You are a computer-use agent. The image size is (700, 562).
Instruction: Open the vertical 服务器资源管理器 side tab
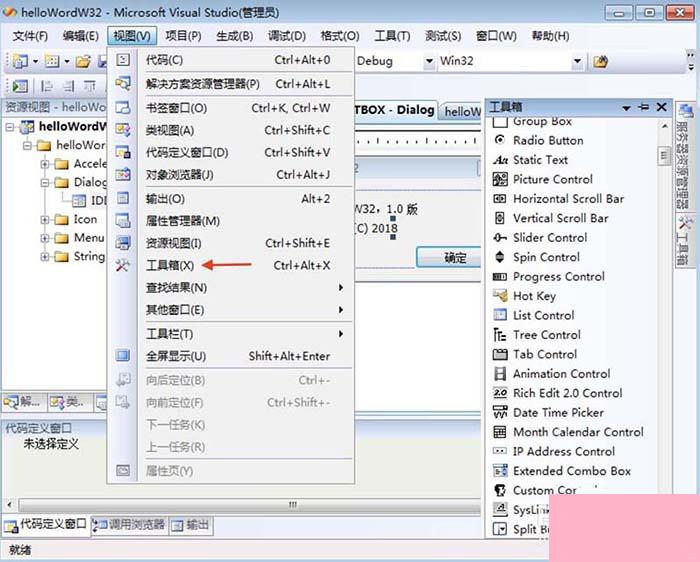[686, 157]
